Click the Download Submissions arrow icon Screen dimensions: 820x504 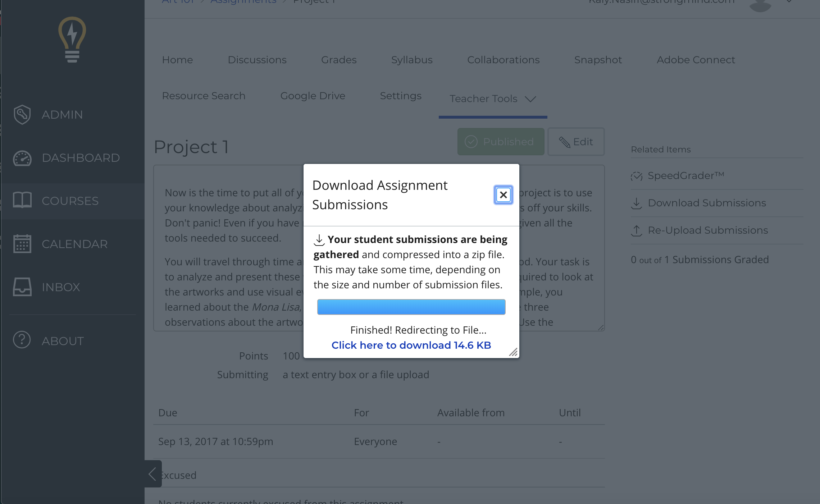coord(637,203)
